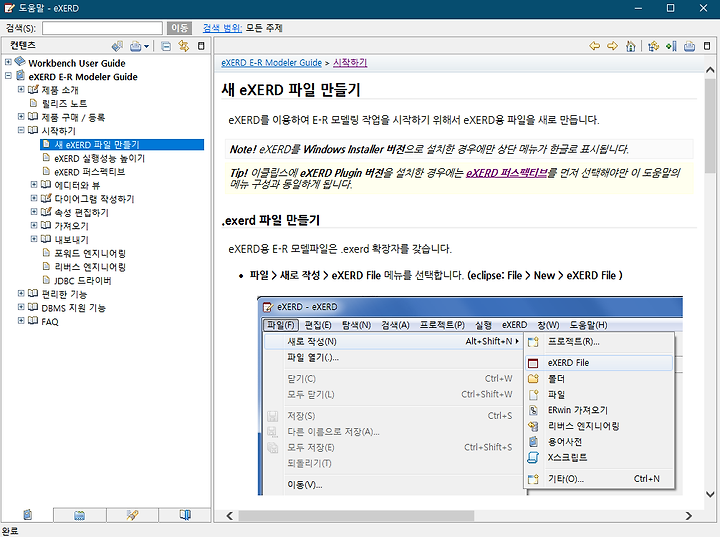Click the print icon in the contents toolbar
720x537 pixels.
(135, 46)
